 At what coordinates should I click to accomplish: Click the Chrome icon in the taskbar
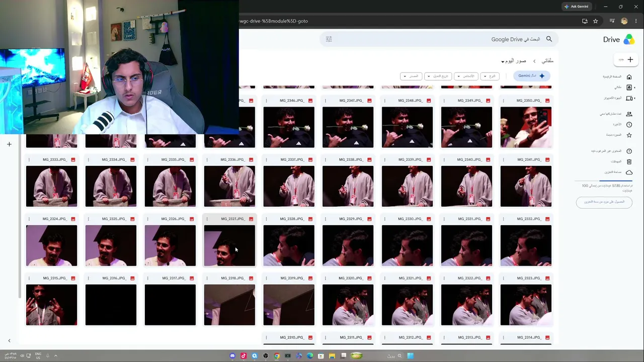point(277,356)
